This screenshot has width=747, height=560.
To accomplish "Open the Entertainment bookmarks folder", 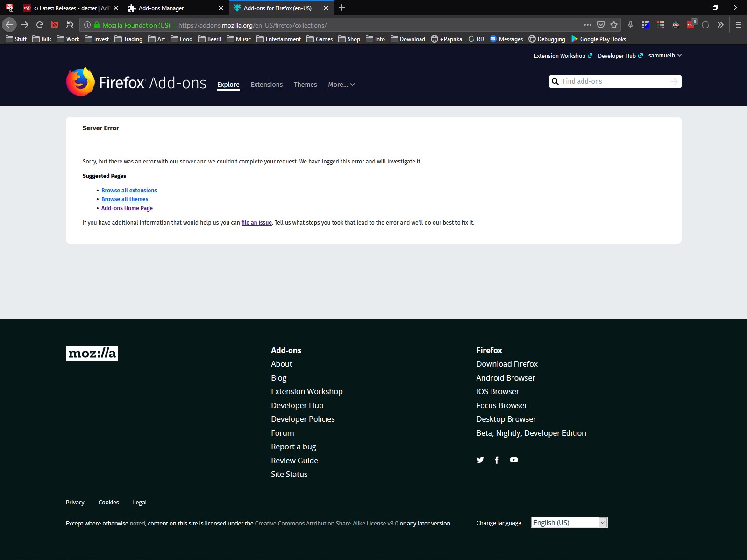I will [x=279, y=39].
